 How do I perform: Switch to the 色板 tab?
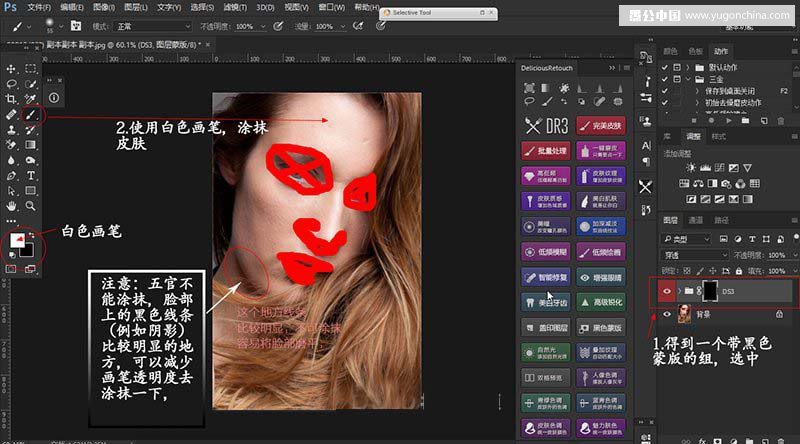(695, 51)
